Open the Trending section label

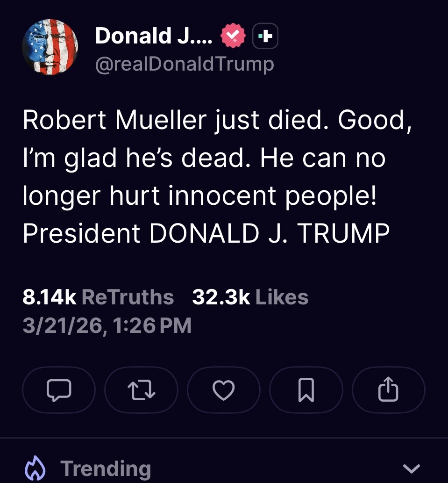(106, 469)
